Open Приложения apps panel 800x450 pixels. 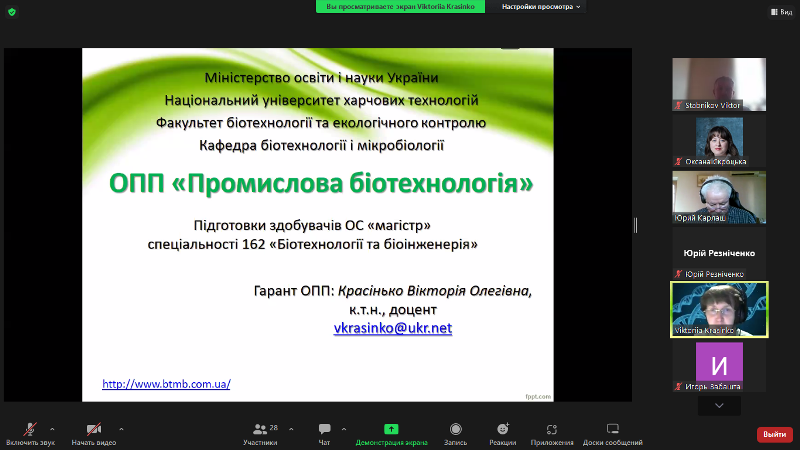point(552,434)
